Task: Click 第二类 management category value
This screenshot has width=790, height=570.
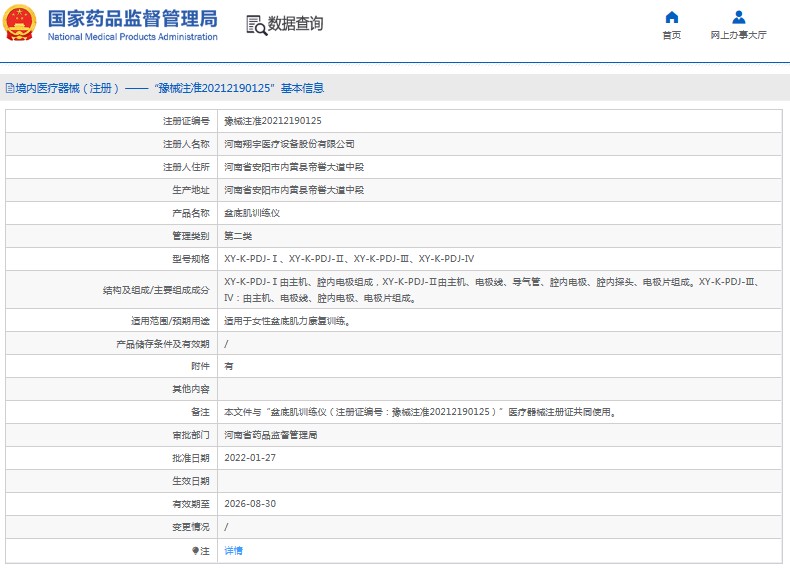Action: point(238,236)
